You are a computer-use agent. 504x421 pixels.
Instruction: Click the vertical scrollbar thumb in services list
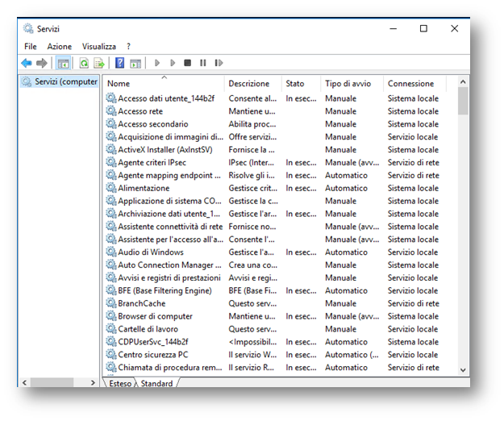[463, 101]
